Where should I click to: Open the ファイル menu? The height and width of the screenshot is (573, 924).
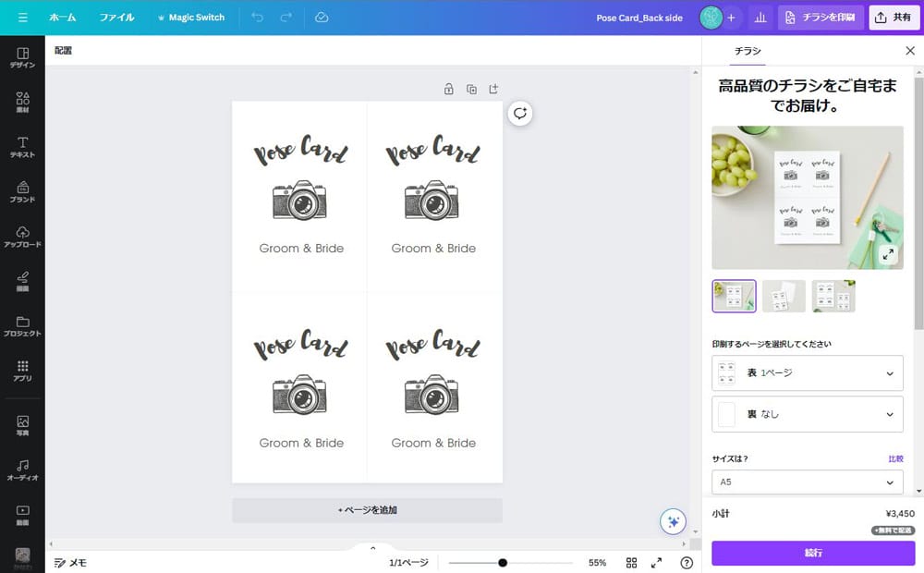[x=116, y=18]
